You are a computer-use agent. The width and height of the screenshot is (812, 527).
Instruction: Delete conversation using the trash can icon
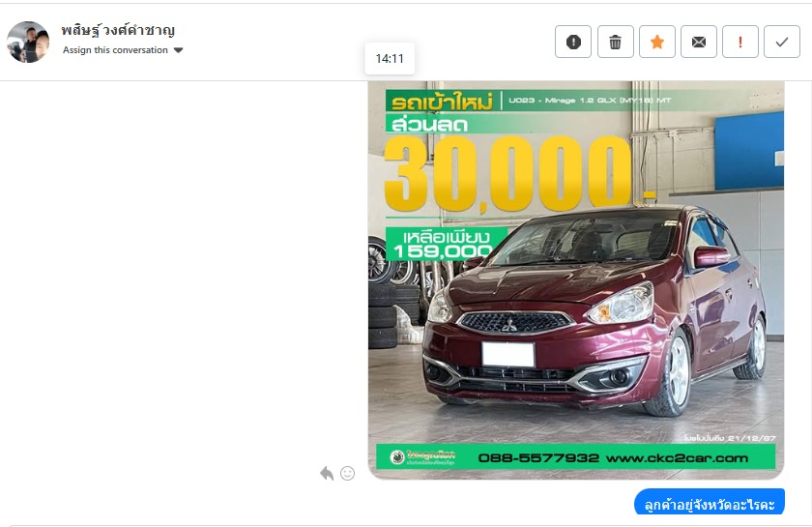[615, 42]
